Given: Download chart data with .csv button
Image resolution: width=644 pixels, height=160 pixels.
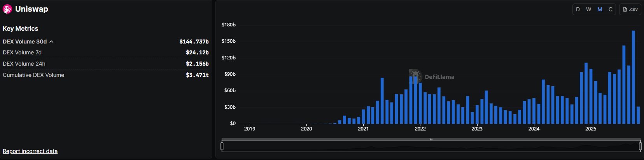Looking at the screenshot, I should coord(630,9).
